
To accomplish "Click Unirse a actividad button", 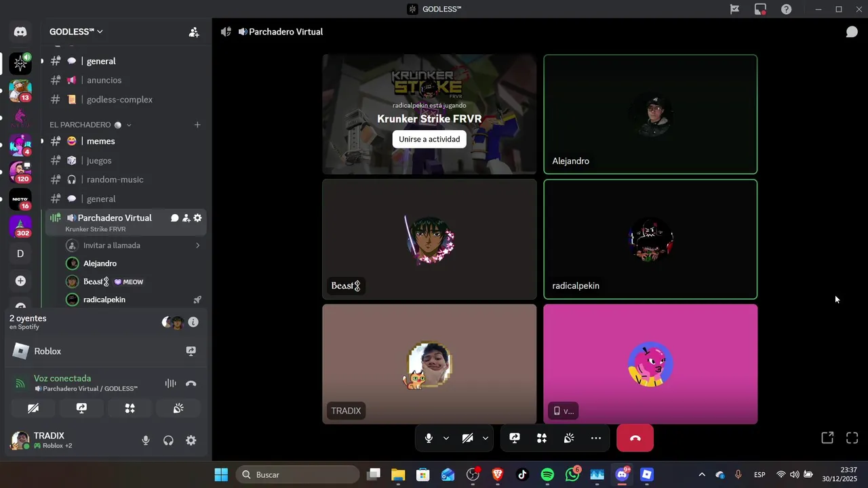I will coord(429,139).
